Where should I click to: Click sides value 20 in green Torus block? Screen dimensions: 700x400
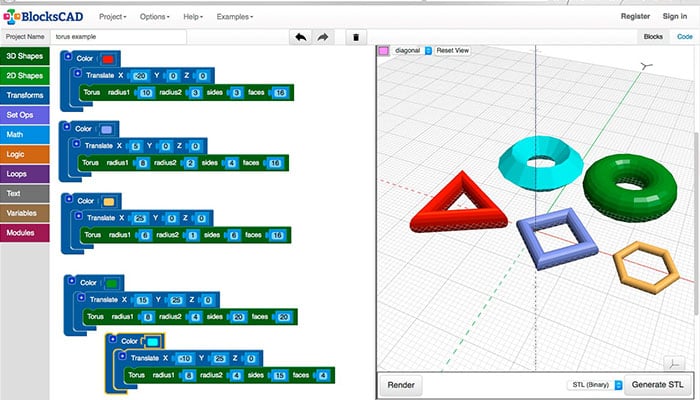pyautogui.click(x=239, y=317)
